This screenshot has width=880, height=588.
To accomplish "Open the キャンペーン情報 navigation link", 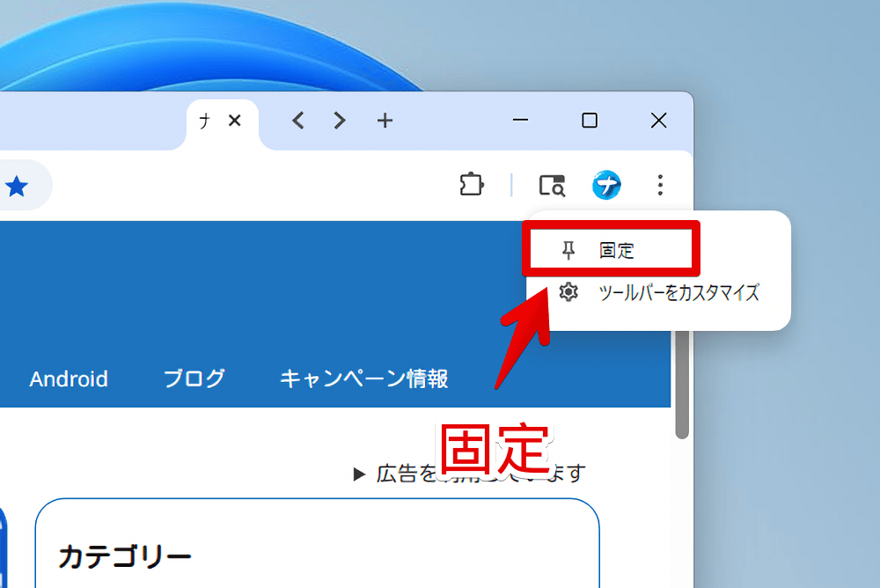I will pyautogui.click(x=364, y=379).
